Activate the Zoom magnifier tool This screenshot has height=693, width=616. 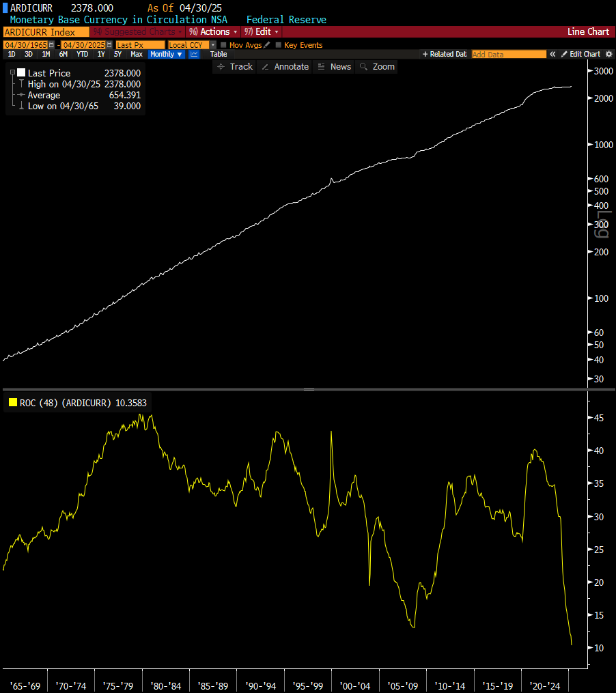coord(377,67)
